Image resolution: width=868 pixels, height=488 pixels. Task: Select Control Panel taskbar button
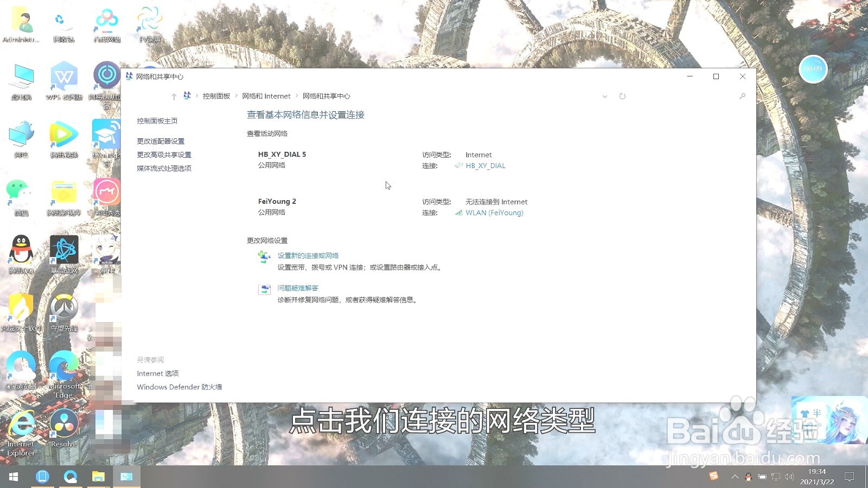(x=126, y=477)
